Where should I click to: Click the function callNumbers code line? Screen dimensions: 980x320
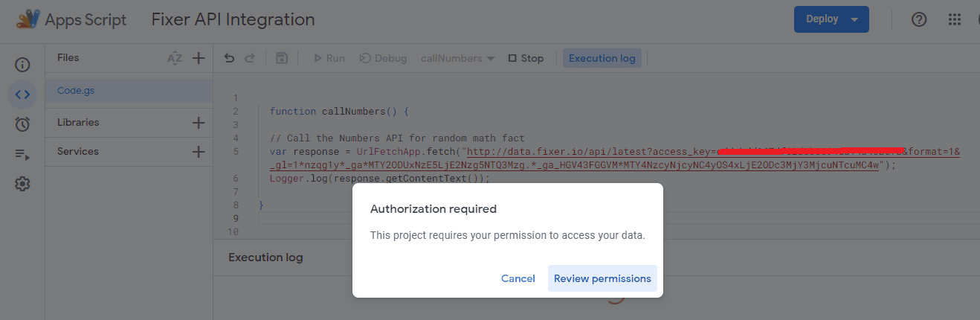tap(340, 112)
